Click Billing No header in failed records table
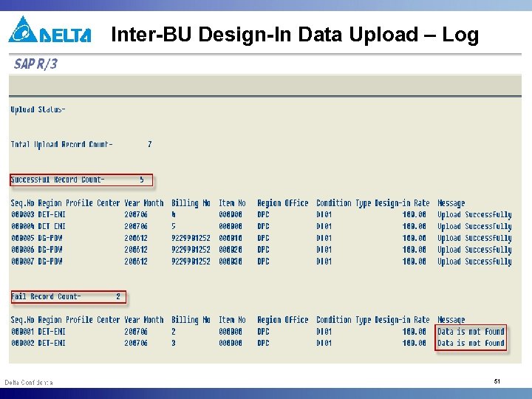The width and height of the screenshot is (532, 399). [x=191, y=320]
